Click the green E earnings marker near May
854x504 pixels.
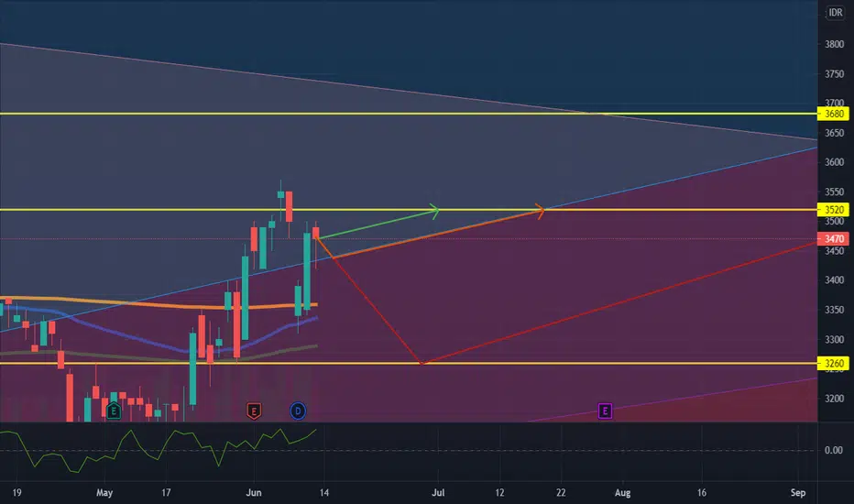tap(114, 411)
